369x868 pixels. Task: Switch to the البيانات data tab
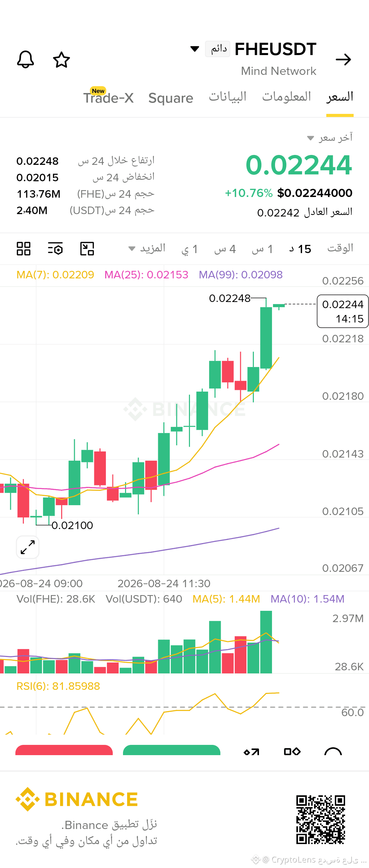[228, 97]
